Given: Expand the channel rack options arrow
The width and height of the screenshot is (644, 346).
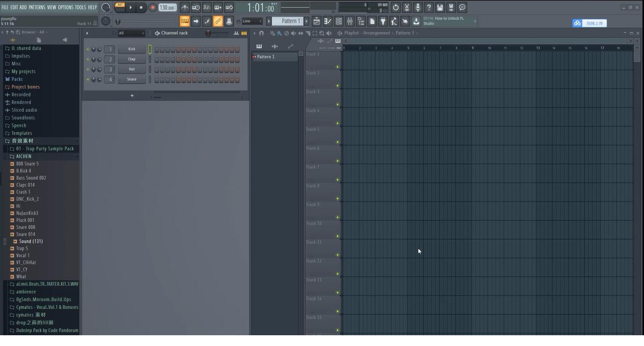Looking at the screenshot, I should [x=87, y=33].
